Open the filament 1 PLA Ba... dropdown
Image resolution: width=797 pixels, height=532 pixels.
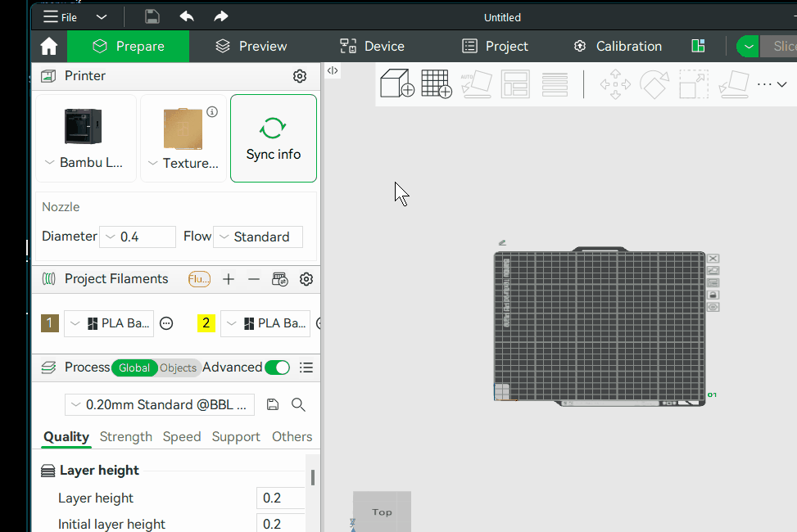[109, 323]
